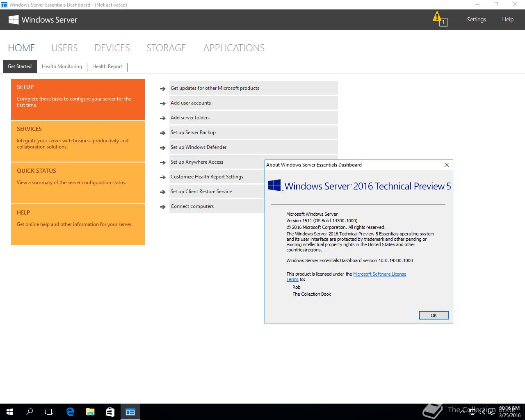This screenshot has height=420, width=525.
Task: Select the HELP category panel
Action: (x=78, y=225)
